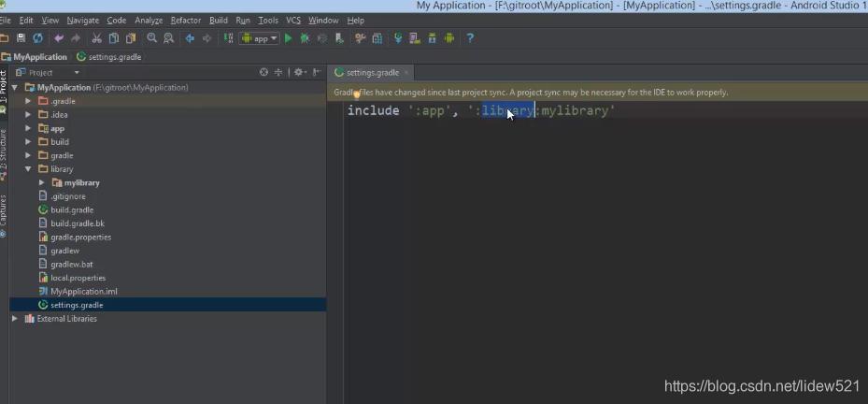
Task: Click the Copy icon in toolbar
Action: coord(114,38)
